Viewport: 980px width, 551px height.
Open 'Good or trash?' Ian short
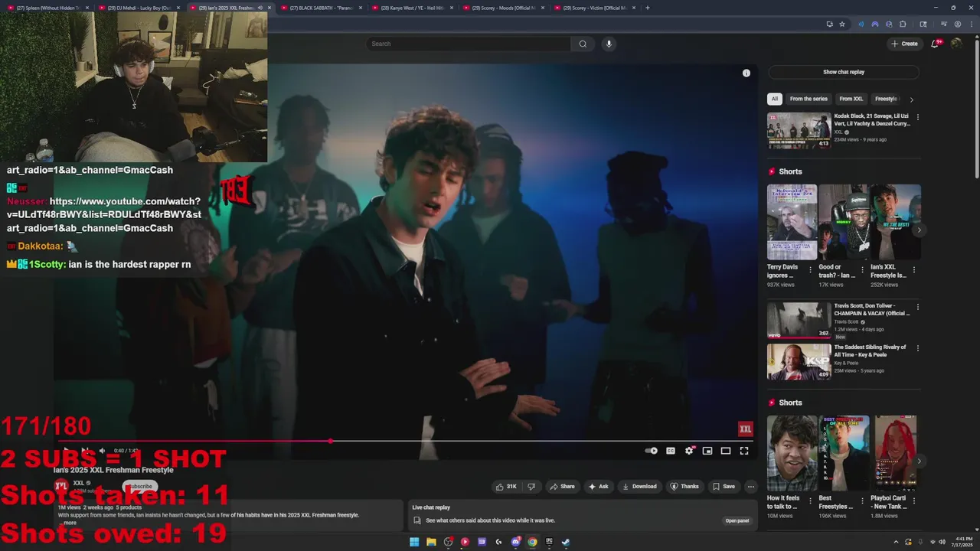(x=844, y=222)
